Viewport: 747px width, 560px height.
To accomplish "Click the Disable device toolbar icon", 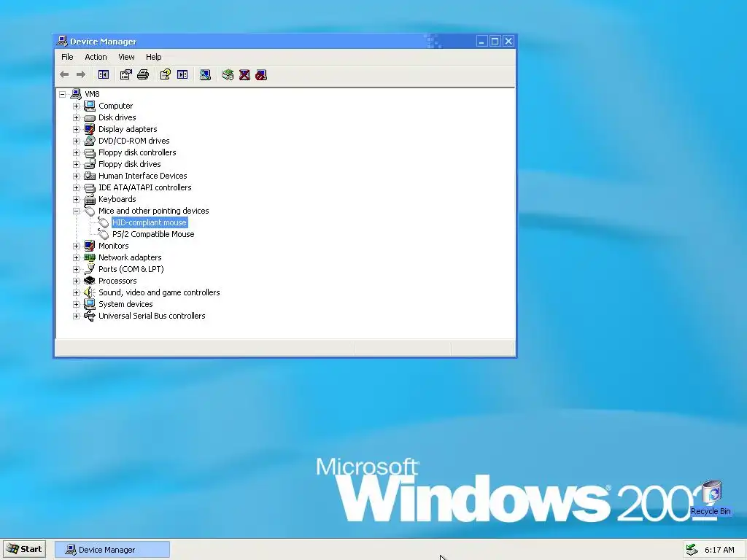I will [261, 75].
